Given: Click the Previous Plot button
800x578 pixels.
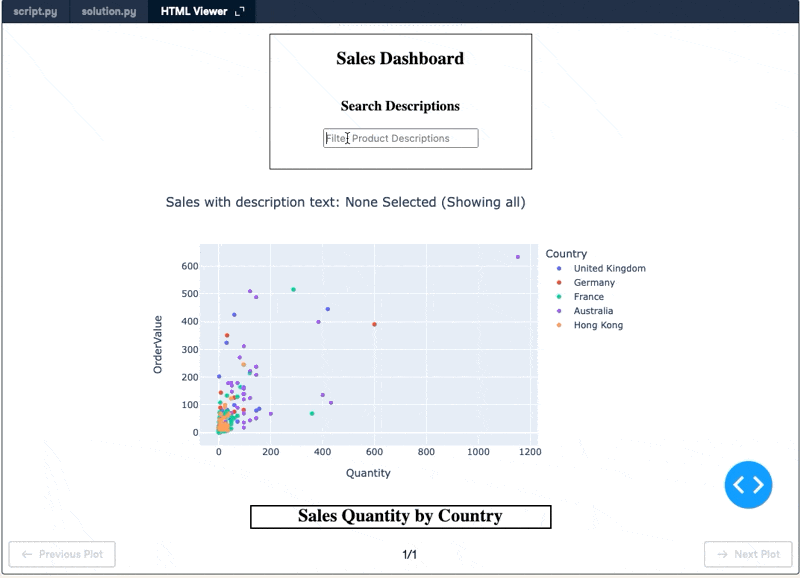Looking at the screenshot, I should coord(62,554).
